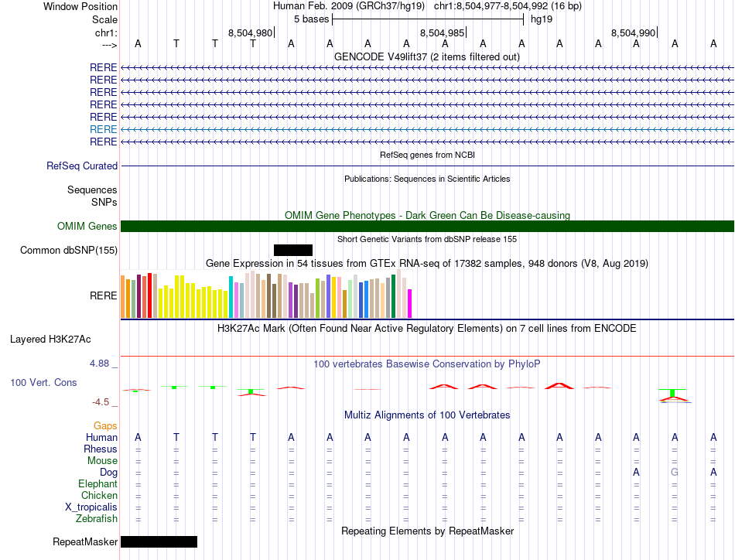735x560 pixels.
Task: Click the Rhesus species label
Action: point(101,449)
